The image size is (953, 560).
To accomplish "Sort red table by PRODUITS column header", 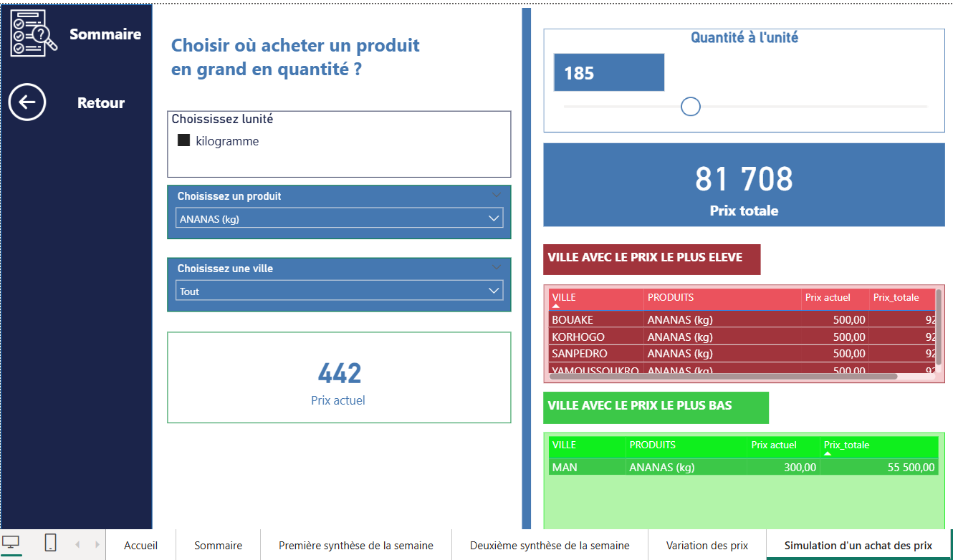I will [x=722, y=299].
